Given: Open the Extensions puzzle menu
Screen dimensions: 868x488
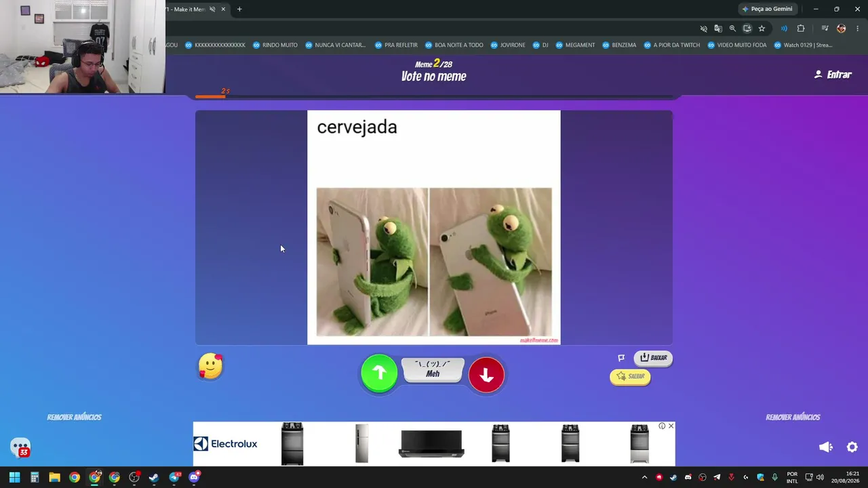Looking at the screenshot, I should (x=801, y=28).
